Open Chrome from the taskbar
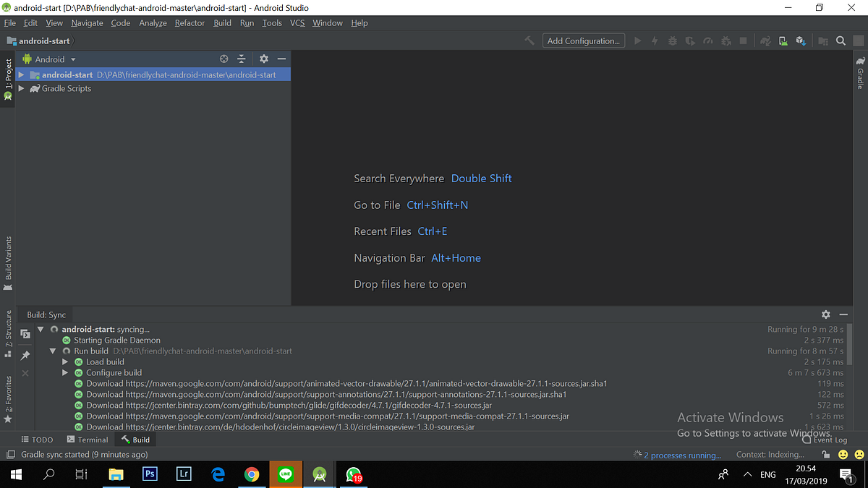Image resolution: width=868 pixels, height=488 pixels. [x=252, y=474]
